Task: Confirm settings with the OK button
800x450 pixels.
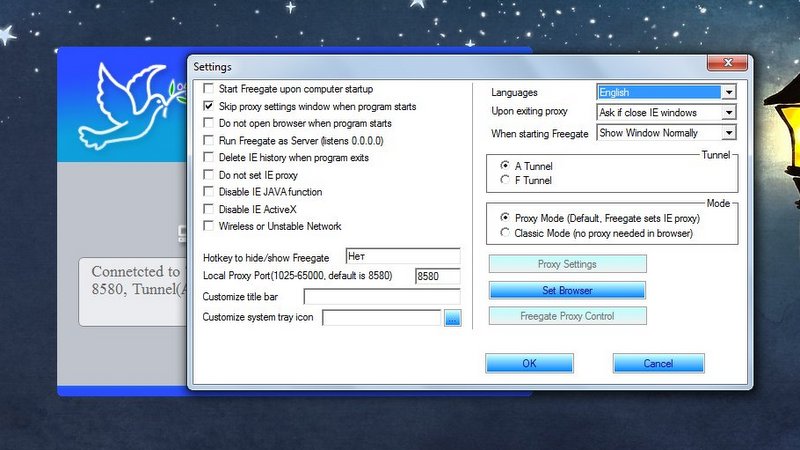Action: tap(529, 363)
